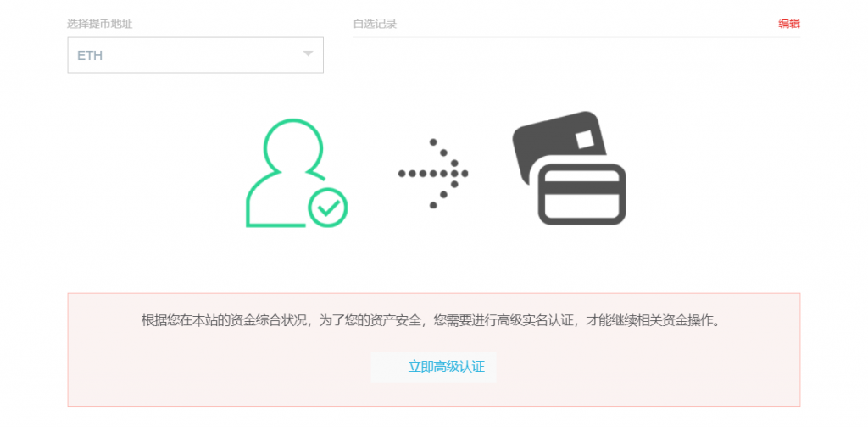Click the head of the user icon
The image size is (868, 427).
[292, 146]
